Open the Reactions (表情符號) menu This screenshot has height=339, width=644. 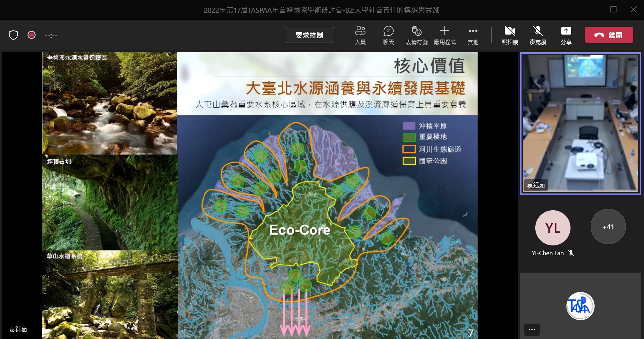[416, 35]
